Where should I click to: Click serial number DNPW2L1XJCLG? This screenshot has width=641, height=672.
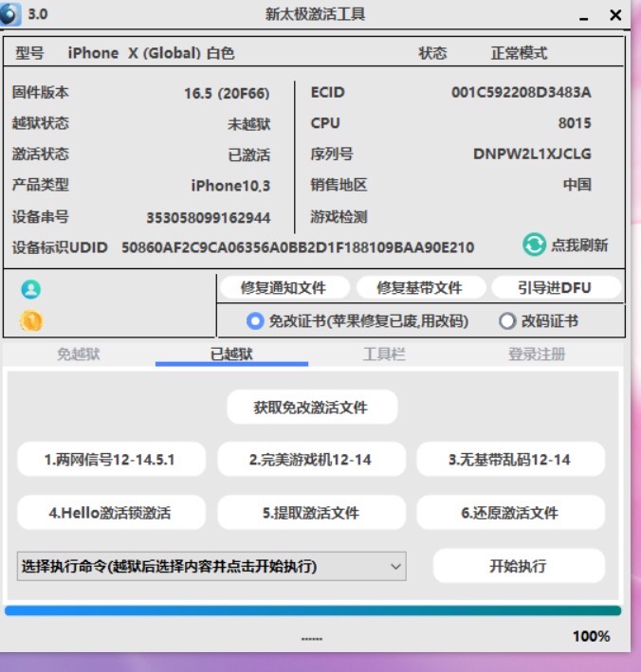532,154
